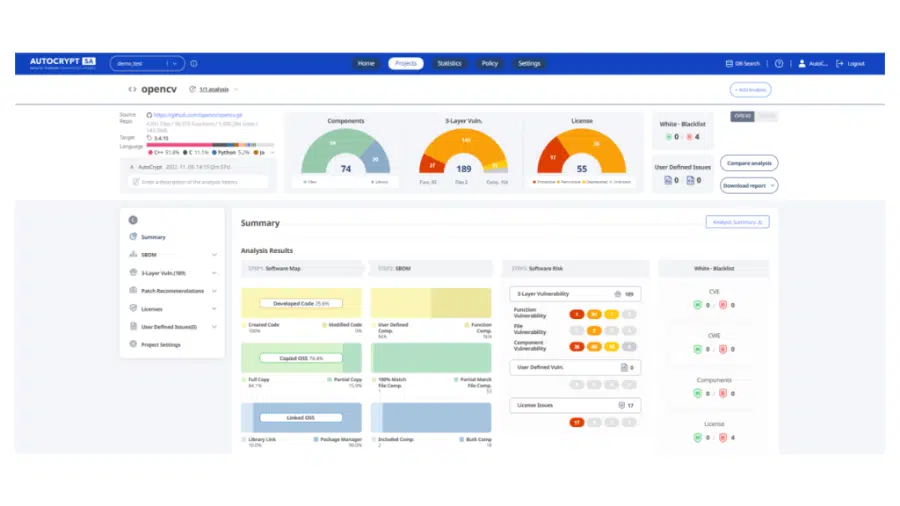The image size is (900, 506).
Task: Open DB Search from the header
Action: (x=742, y=63)
